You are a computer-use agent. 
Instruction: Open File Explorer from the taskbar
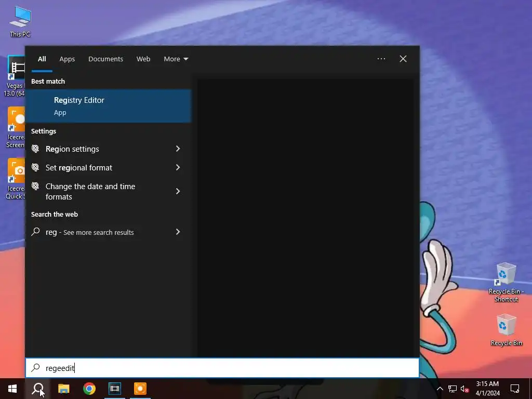coord(64,389)
